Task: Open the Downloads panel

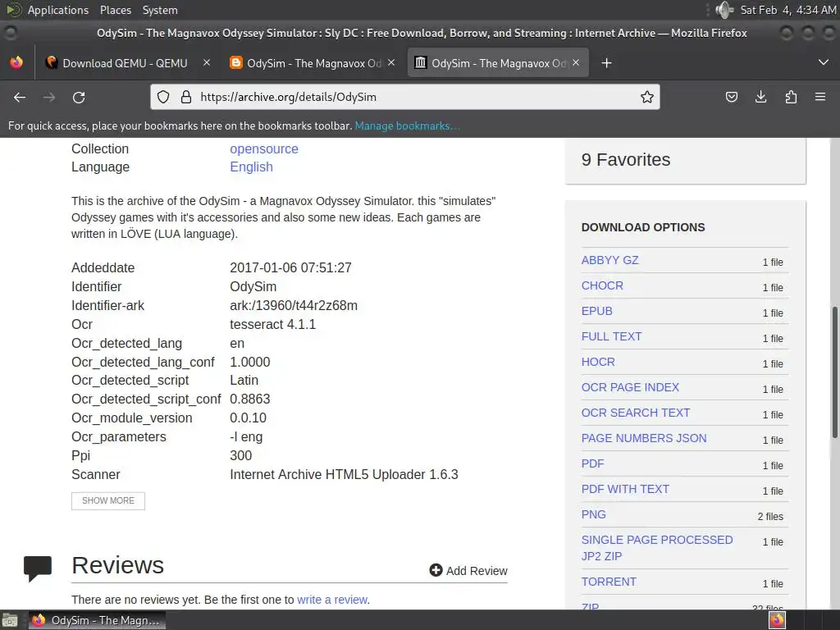Action: pos(760,97)
